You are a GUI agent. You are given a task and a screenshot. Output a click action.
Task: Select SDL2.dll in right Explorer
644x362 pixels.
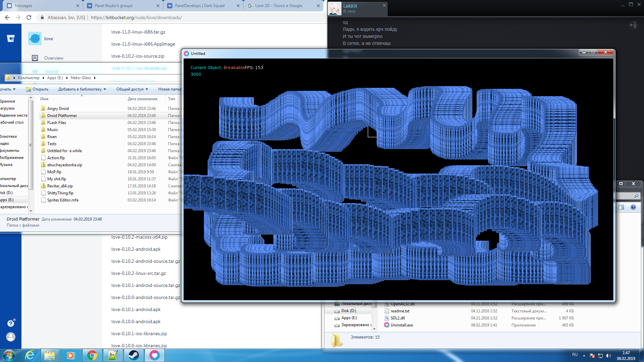(397, 318)
